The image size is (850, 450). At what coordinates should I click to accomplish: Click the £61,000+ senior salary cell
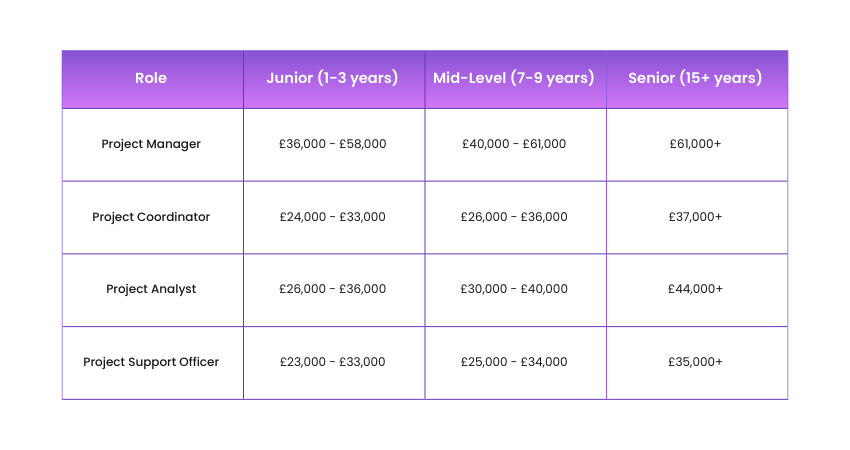tap(696, 144)
